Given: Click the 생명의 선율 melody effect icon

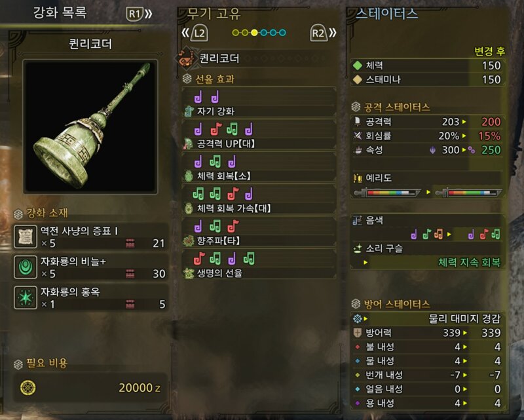Looking at the screenshot, I should 189,273.
